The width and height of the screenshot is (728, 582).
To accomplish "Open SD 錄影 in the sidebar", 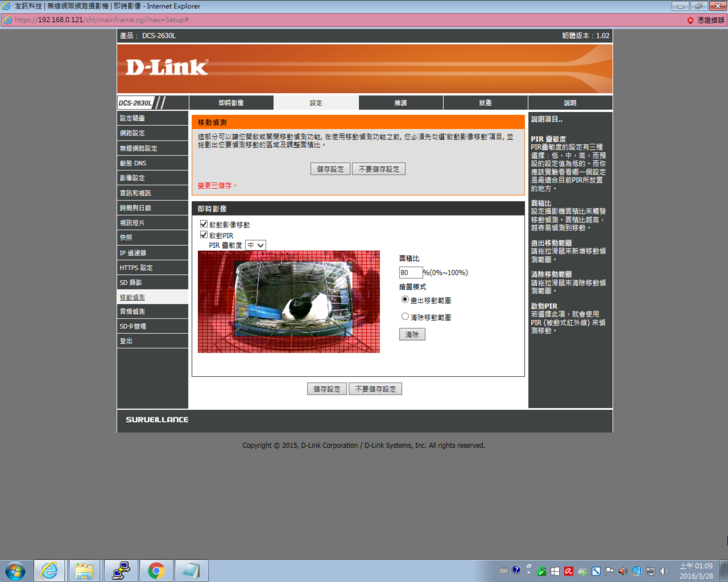I will point(152,282).
